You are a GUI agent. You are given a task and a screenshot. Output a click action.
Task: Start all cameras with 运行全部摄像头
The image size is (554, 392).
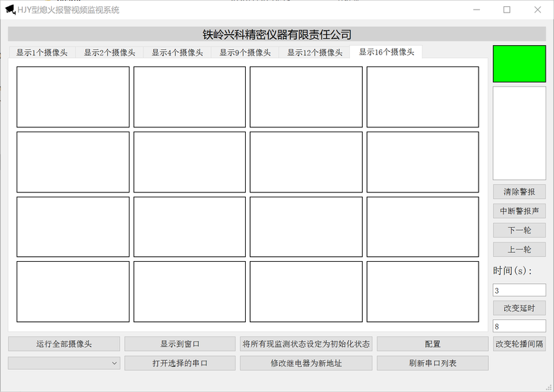pos(64,344)
